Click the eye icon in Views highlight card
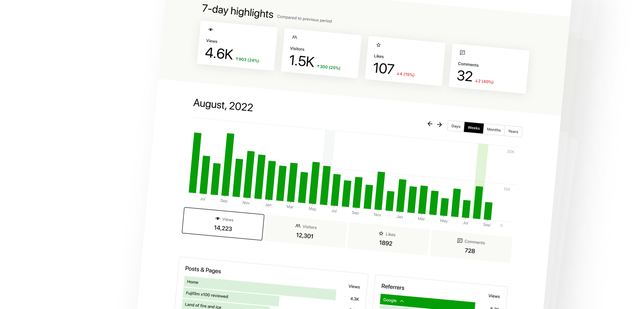Screen dimensions: 644x309 tap(210, 30)
